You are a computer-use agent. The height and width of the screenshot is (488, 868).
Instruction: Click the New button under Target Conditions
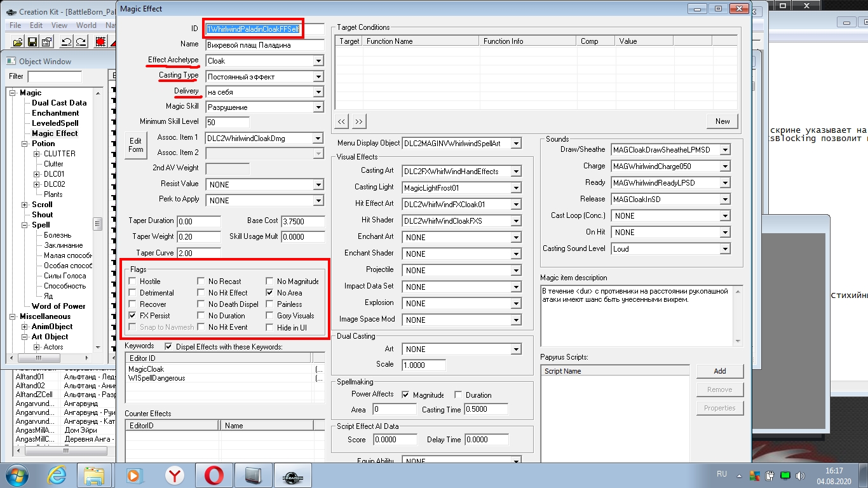[722, 121]
